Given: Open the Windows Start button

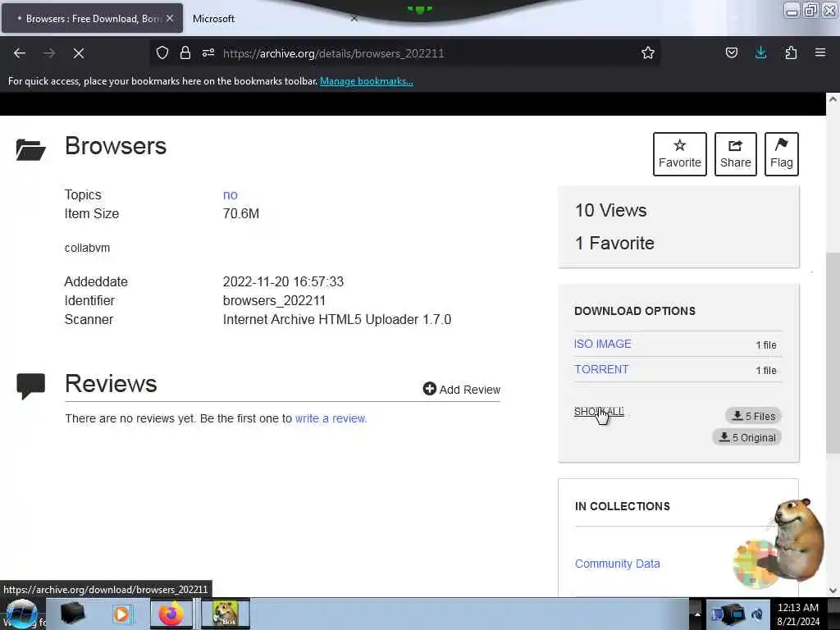Looking at the screenshot, I should pos(21,614).
